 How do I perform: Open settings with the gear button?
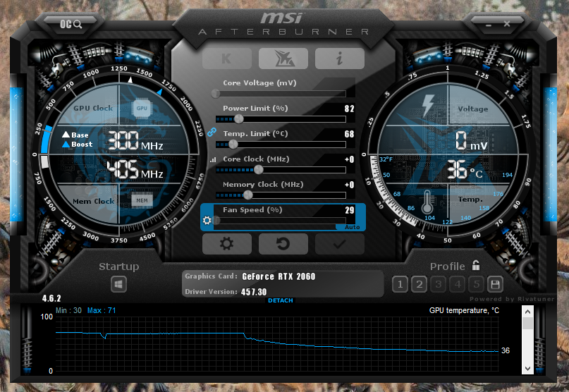point(227,243)
